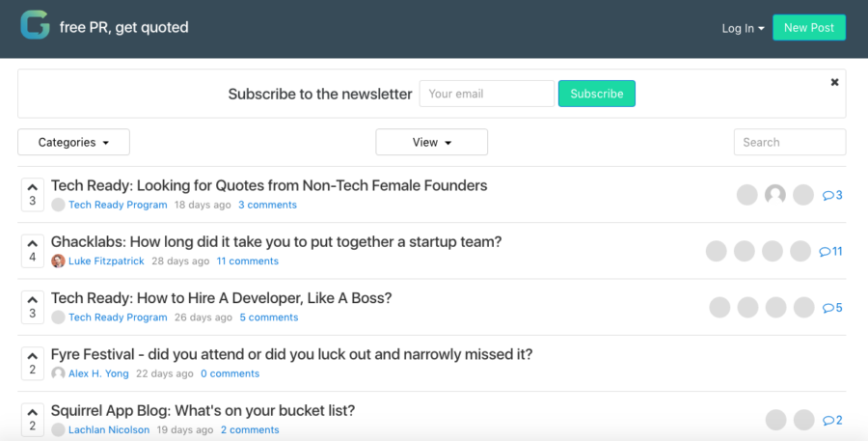
Task: Click the New Post button
Action: pyautogui.click(x=809, y=28)
